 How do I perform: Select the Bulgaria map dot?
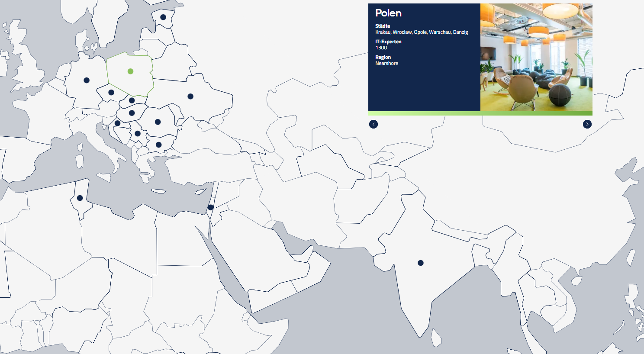158,145
